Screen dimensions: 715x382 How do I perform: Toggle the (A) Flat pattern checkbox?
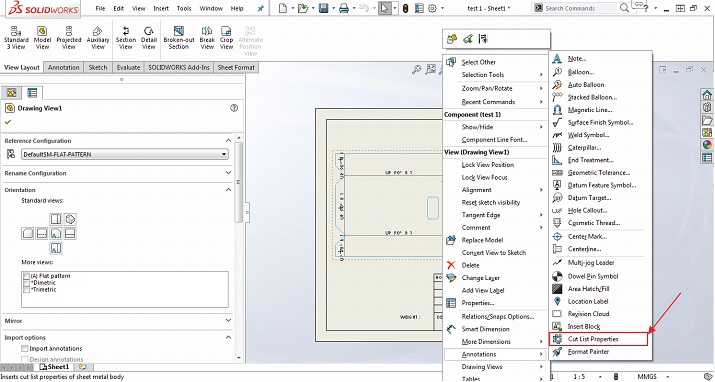click(x=26, y=276)
